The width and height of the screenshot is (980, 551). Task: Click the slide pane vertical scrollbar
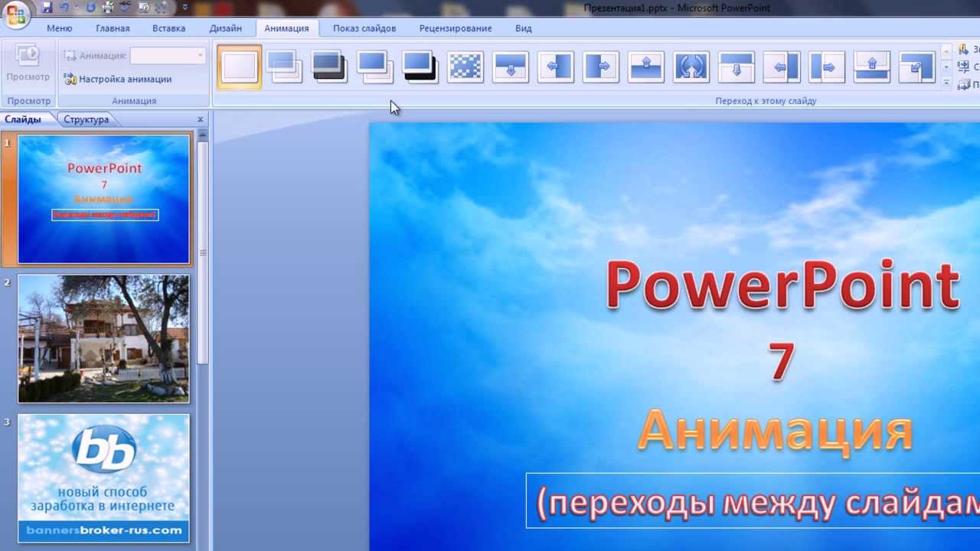[x=203, y=253]
